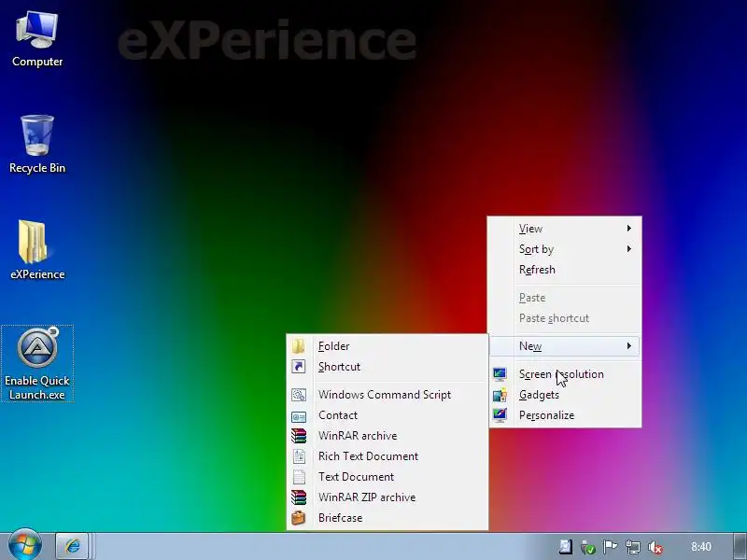Click the contact card icon in submenu
This screenshot has width=747, height=560.
tap(299, 416)
